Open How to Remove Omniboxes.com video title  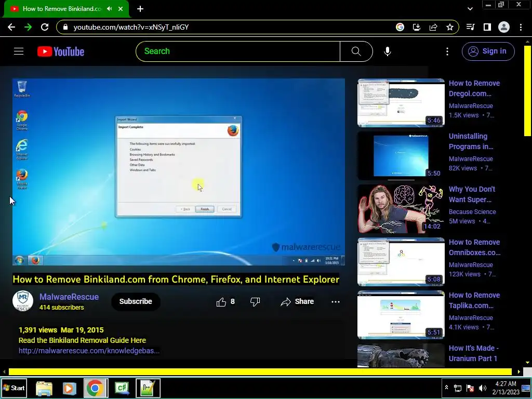pos(474,247)
